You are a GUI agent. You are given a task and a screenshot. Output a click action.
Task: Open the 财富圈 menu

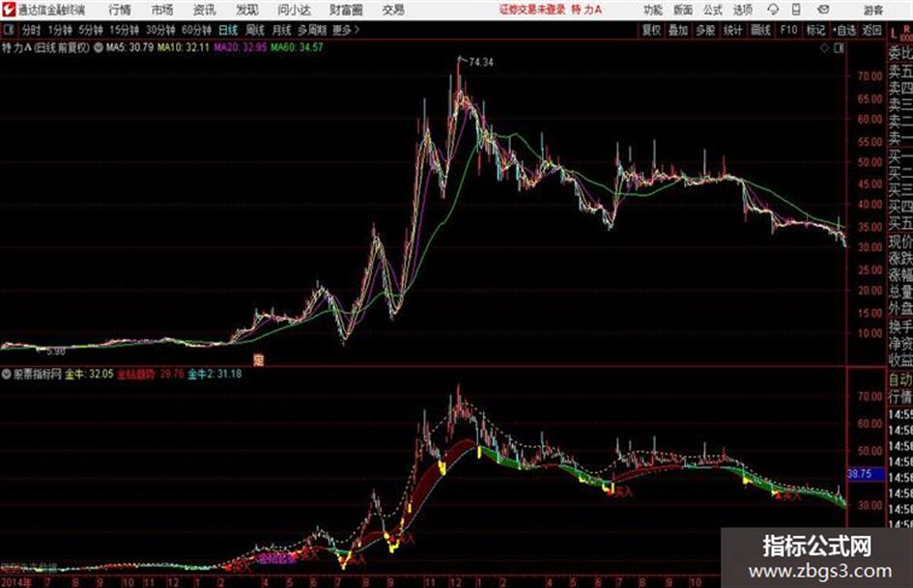346,10
